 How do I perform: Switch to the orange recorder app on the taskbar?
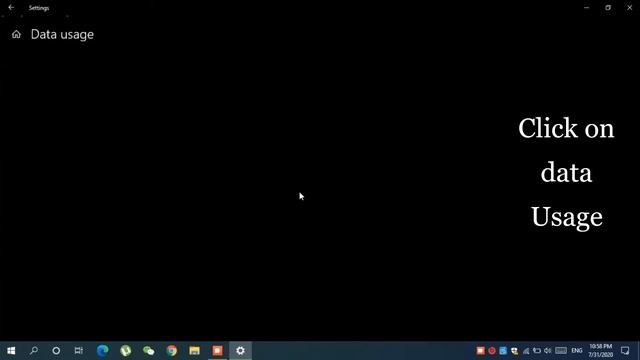click(218, 351)
